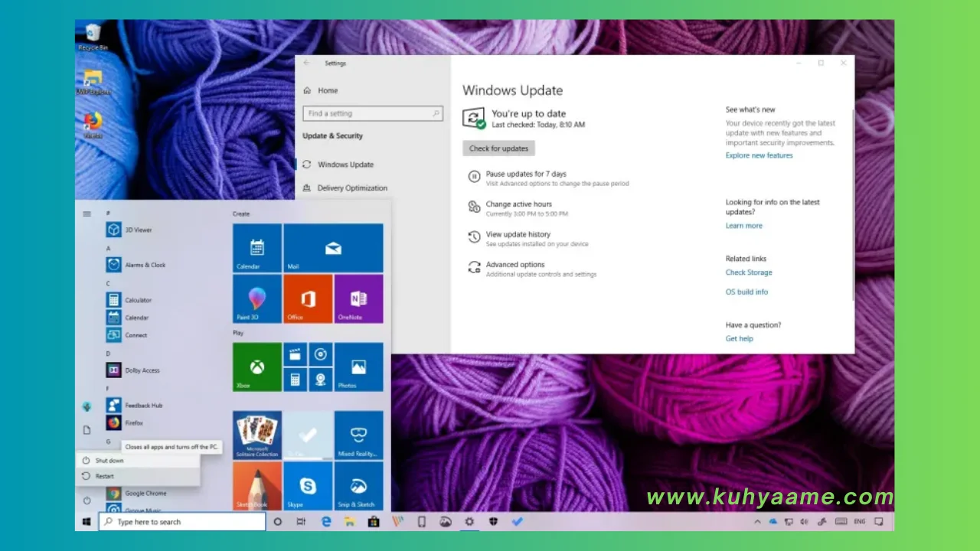The height and width of the screenshot is (551, 980).
Task: Click the taskbar search box
Action: pos(182,522)
